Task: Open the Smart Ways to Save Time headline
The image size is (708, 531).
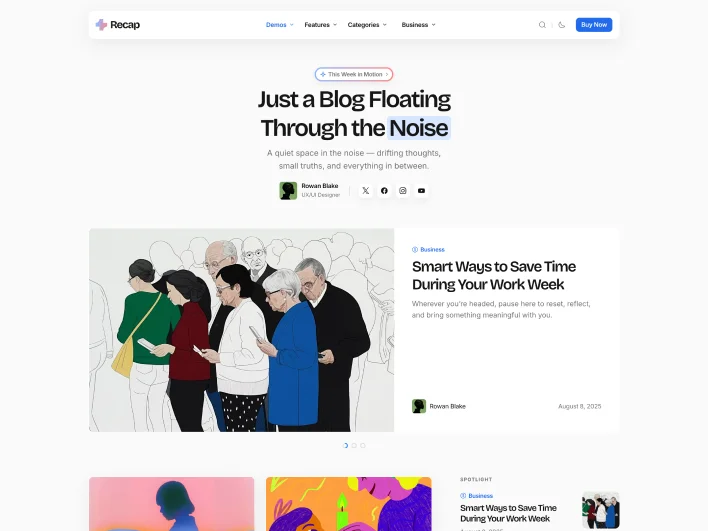Action: [494, 275]
